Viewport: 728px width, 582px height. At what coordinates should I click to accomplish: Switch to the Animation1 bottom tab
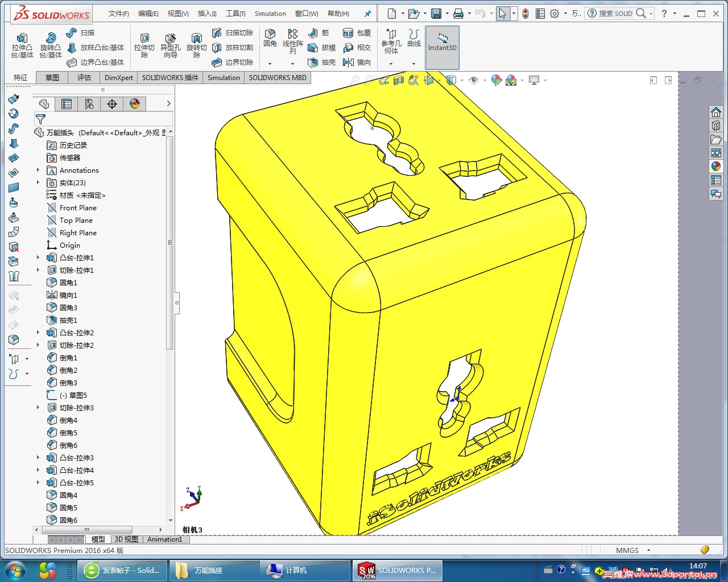[165, 539]
